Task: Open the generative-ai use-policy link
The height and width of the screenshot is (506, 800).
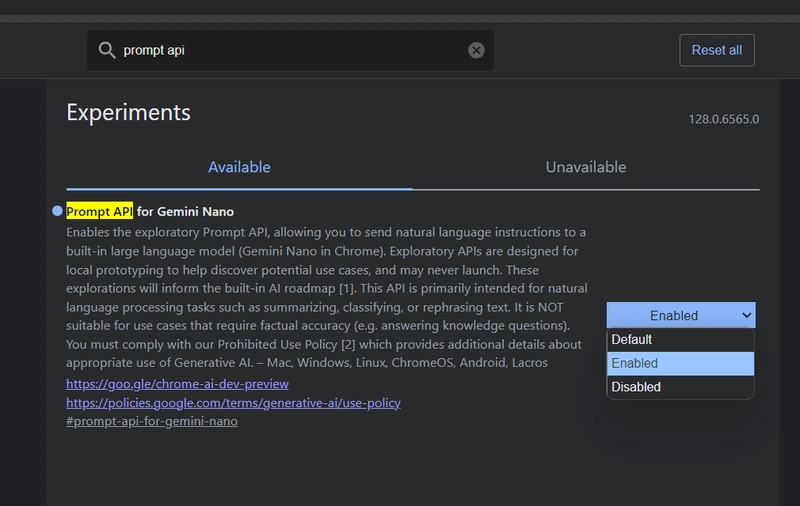Action: (x=233, y=402)
